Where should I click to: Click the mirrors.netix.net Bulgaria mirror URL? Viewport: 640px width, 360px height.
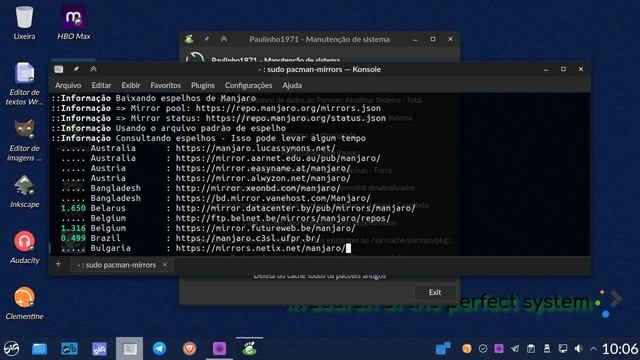(261, 248)
